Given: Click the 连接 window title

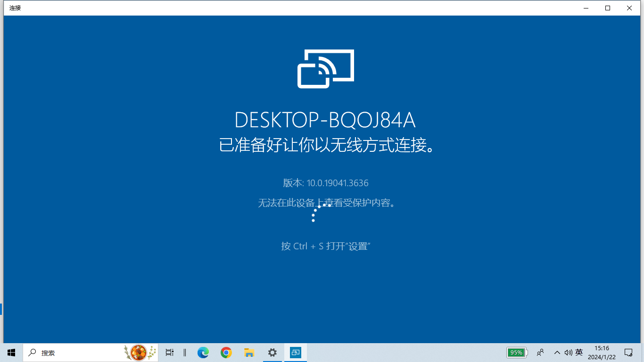Looking at the screenshot, I should (15, 8).
